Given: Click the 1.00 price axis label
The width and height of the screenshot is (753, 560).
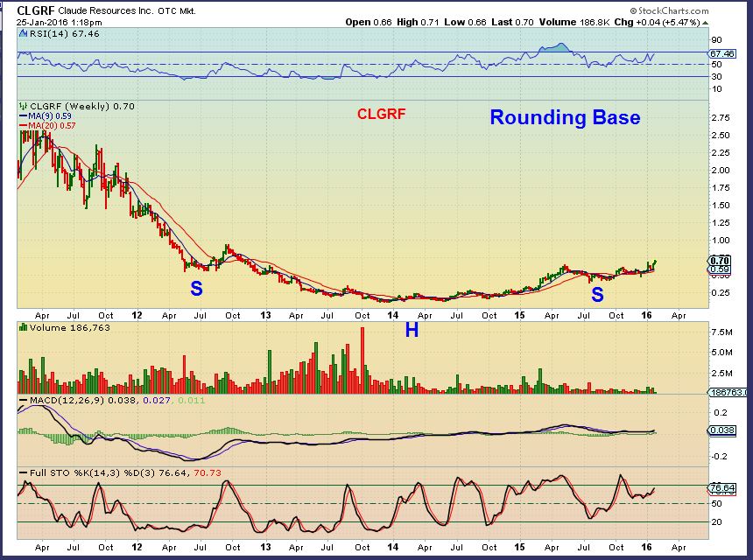Looking at the screenshot, I should (x=720, y=241).
